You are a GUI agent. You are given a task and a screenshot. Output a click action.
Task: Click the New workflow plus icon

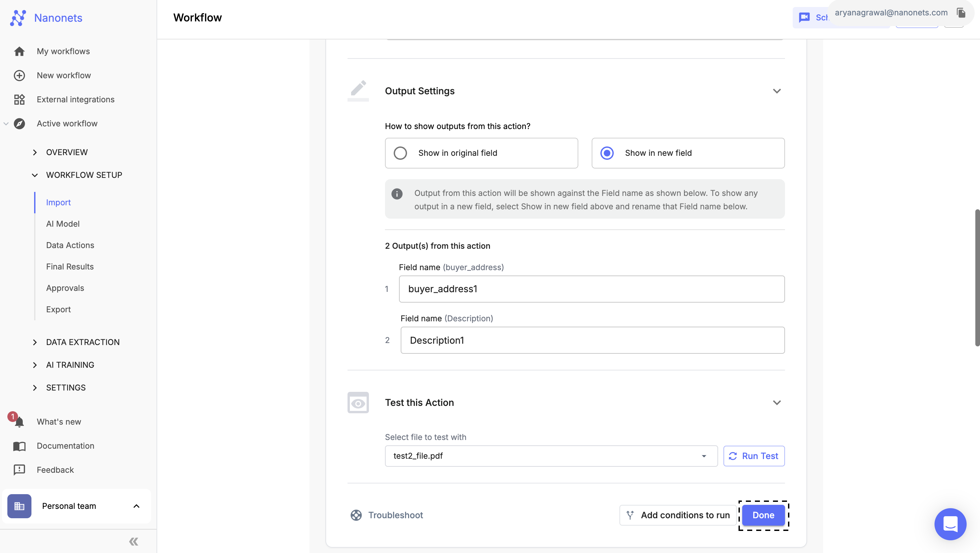tap(19, 75)
